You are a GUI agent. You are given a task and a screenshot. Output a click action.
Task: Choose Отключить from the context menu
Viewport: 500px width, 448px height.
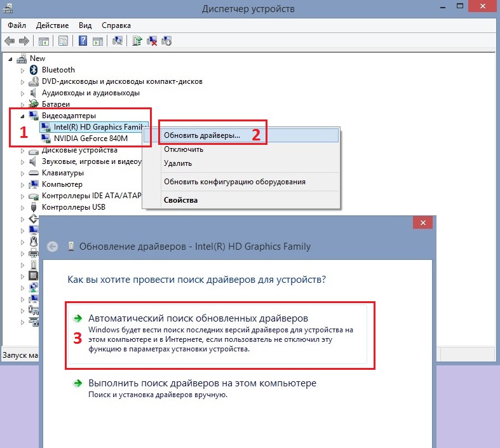(x=241, y=149)
